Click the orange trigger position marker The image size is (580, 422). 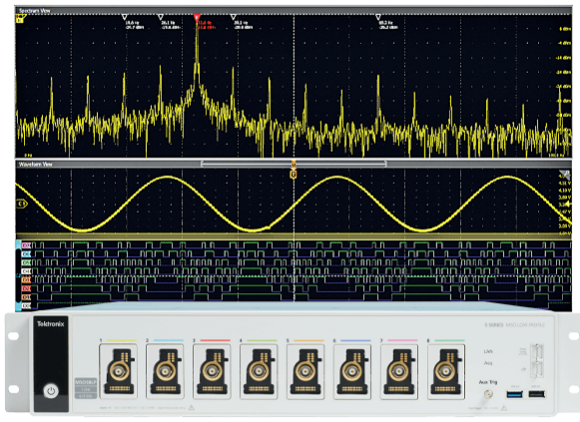pyautogui.click(x=294, y=173)
